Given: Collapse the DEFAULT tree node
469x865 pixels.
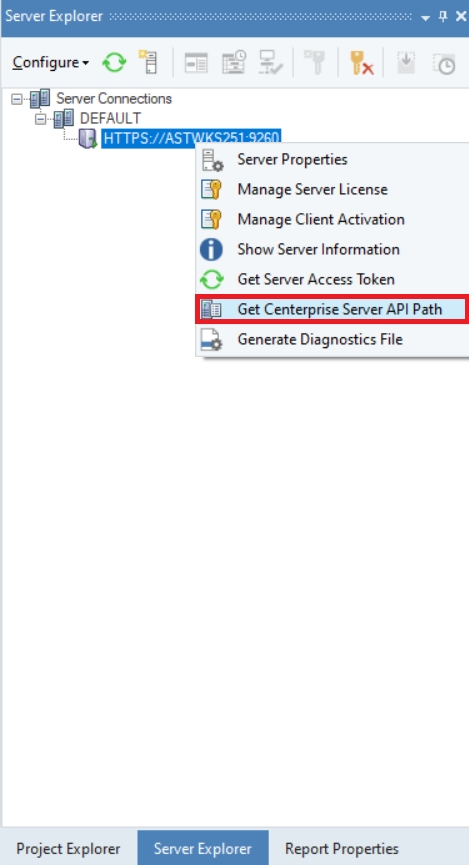Looking at the screenshot, I should [x=41, y=119].
